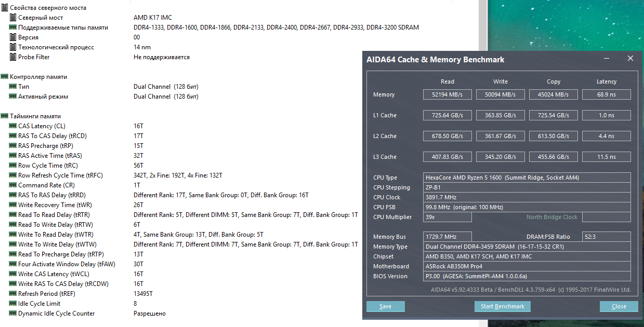The height and width of the screenshot is (327, 644).
Task: Click memory icon beside Four Activate Window Delay
Action: pyautogui.click(x=14, y=264)
